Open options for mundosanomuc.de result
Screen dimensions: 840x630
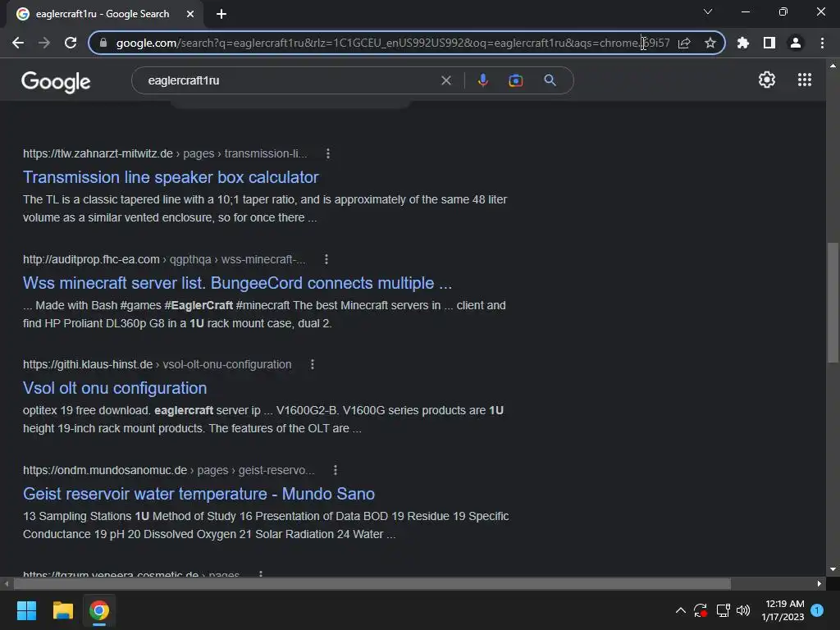(x=336, y=470)
